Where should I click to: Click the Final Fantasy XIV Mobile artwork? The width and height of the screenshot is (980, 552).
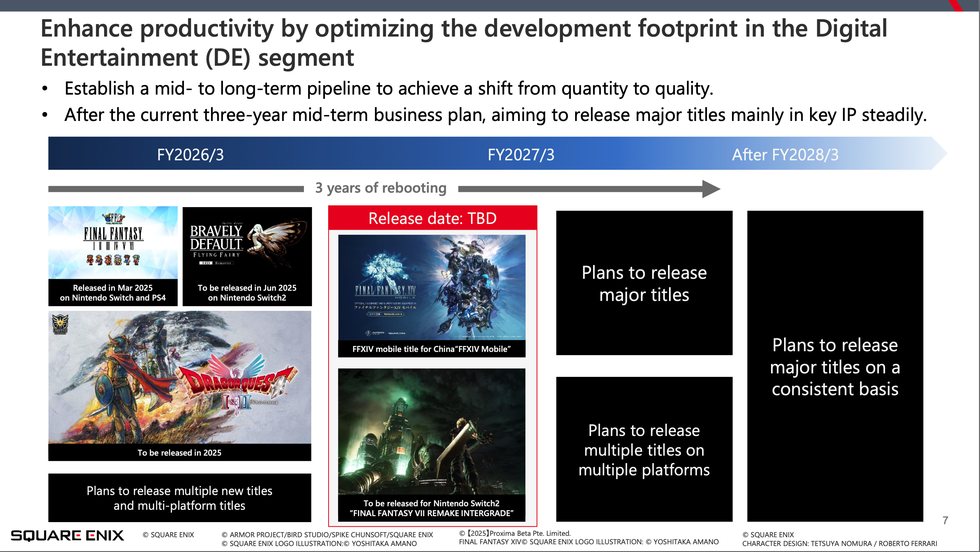(431, 287)
